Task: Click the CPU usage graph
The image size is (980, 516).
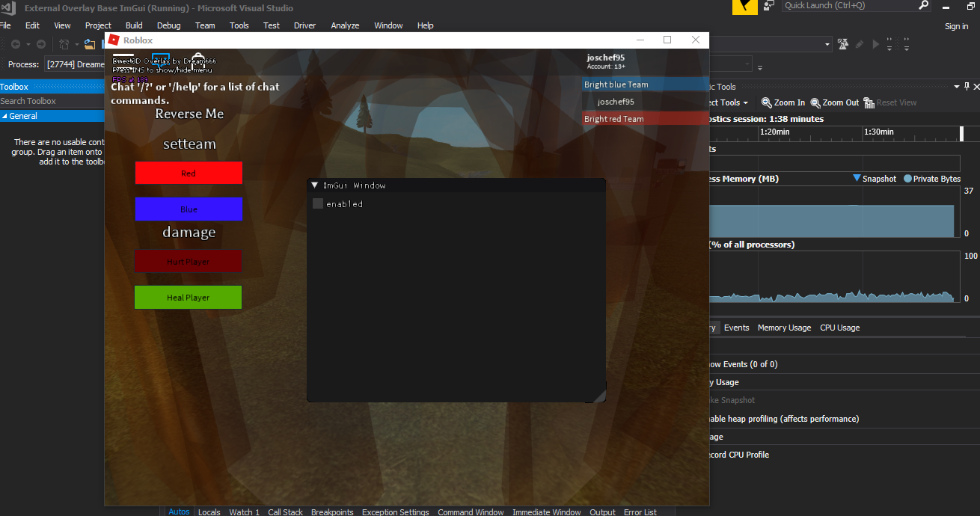Action: 835,277
